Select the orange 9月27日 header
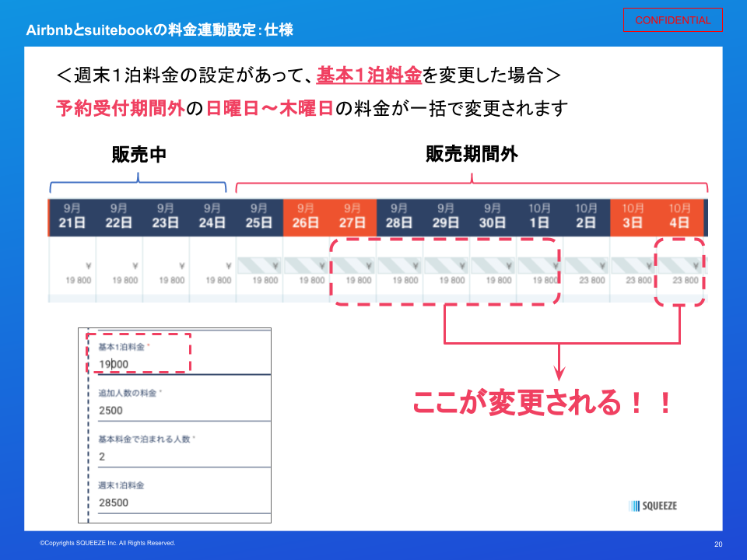Viewport: 747px width, 560px height. [352, 216]
